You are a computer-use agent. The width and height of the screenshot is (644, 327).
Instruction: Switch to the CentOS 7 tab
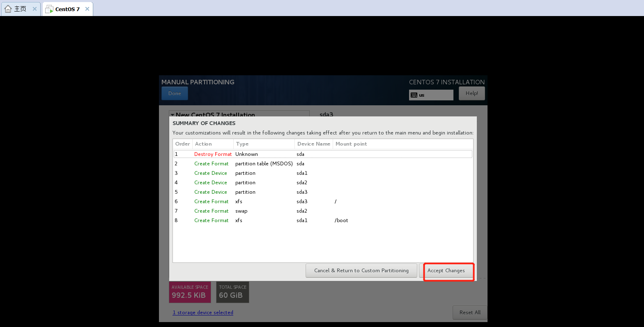tap(68, 9)
